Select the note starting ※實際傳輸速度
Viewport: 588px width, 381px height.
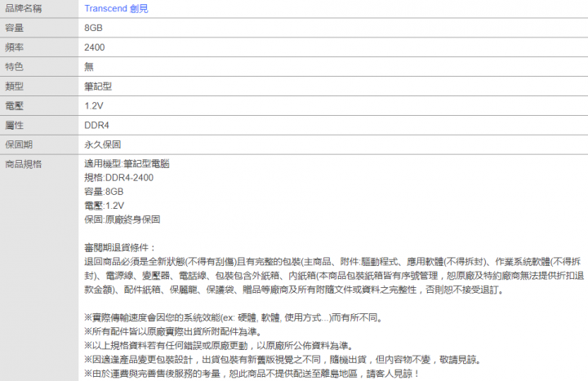(x=234, y=317)
